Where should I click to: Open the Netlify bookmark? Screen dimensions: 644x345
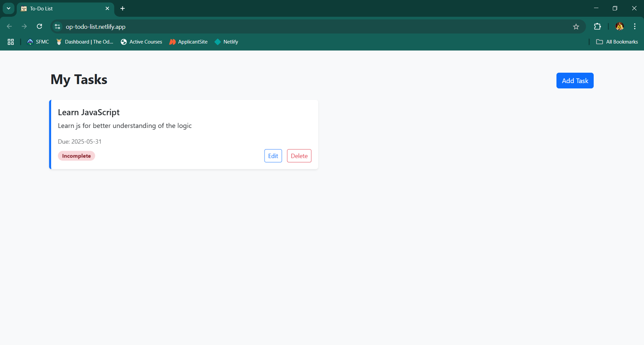[x=226, y=42]
